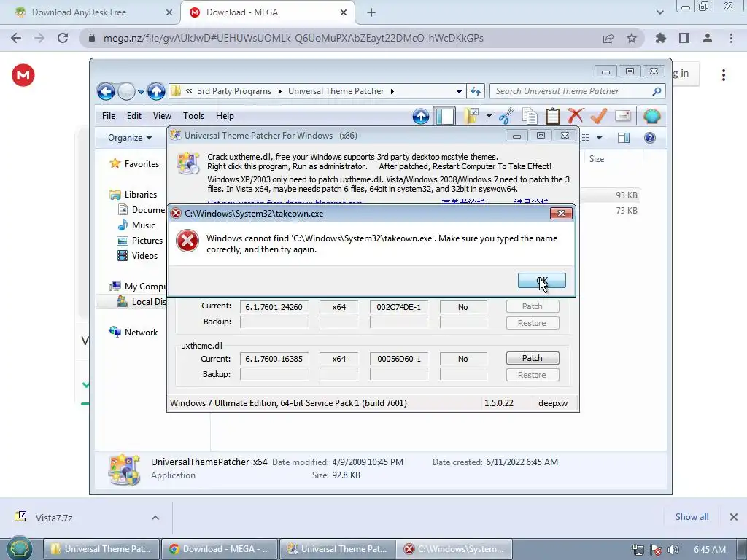This screenshot has height=560, width=747.
Task: Open the Tools menu in Explorer
Action: (x=193, y=116)
